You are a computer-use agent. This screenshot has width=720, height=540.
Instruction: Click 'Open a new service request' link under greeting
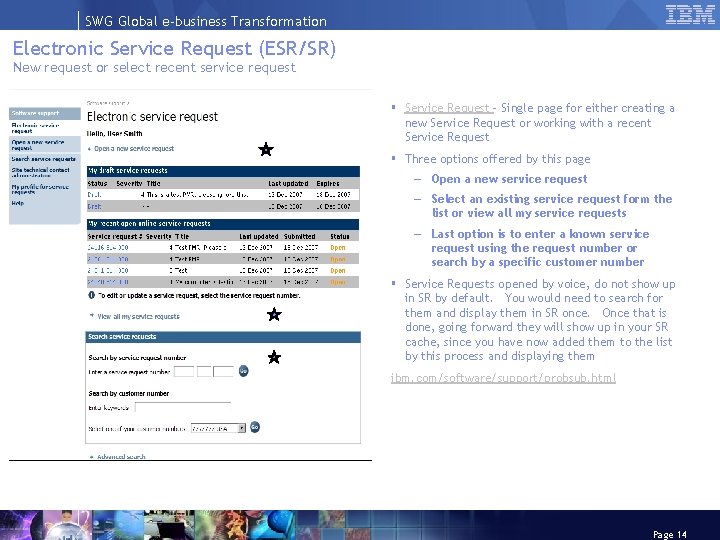point(134,149)
